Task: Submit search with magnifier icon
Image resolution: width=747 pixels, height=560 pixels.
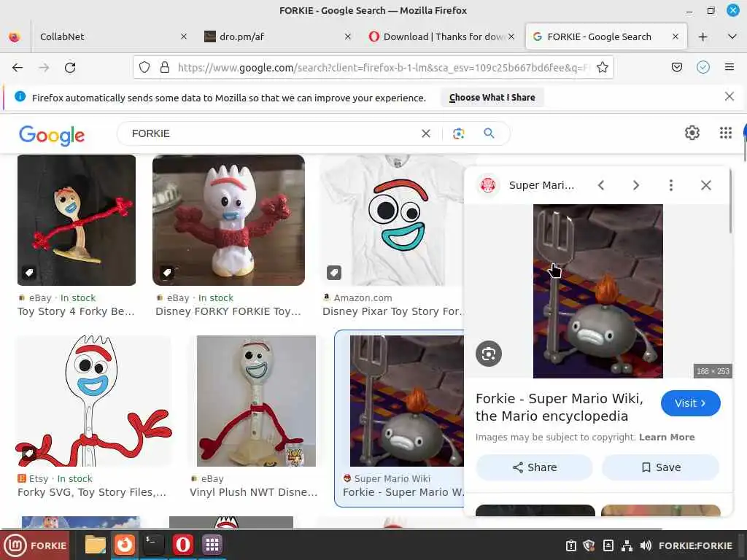Action: 489,133
